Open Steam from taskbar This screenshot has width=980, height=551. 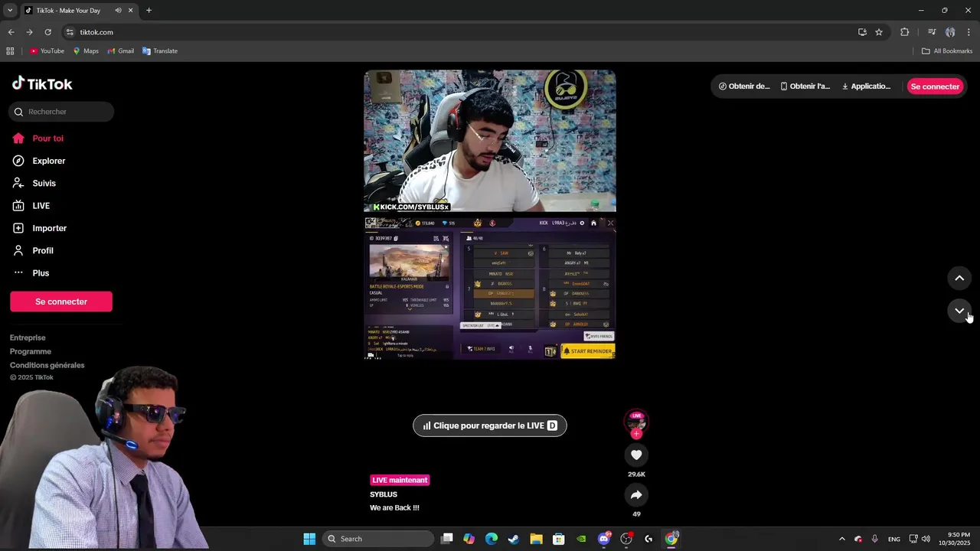514,539
